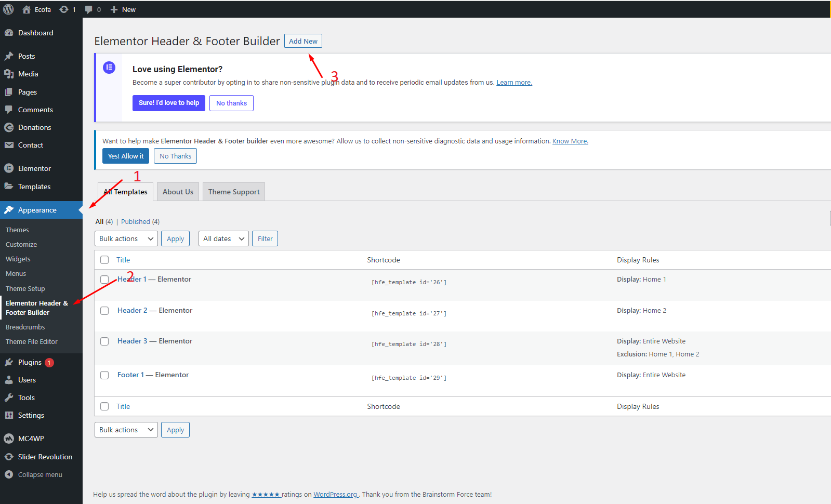Click the Appearance paintbrush icon
Viewport: 831px width, 504px height.
(x=9, y=210)
